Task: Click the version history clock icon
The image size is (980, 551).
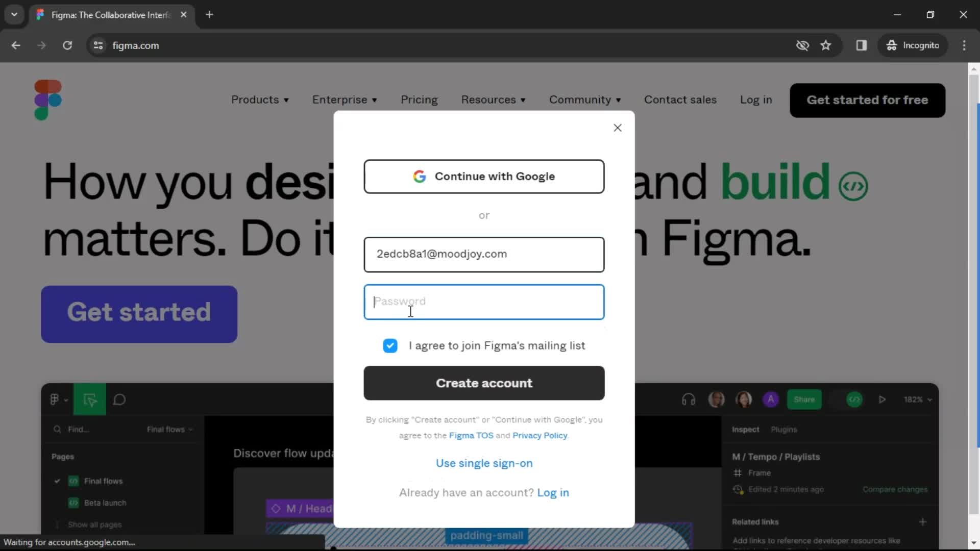Action: click(x=738, y=490)
